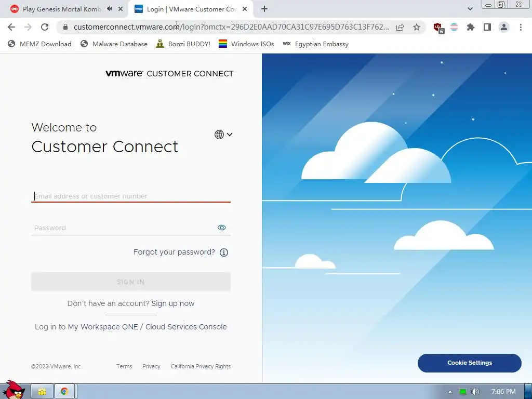This screenshot has height=399, width=532.
Task: Switch to Play Genesis Mortal Kombat tab
Action: [x=64, y=9]
